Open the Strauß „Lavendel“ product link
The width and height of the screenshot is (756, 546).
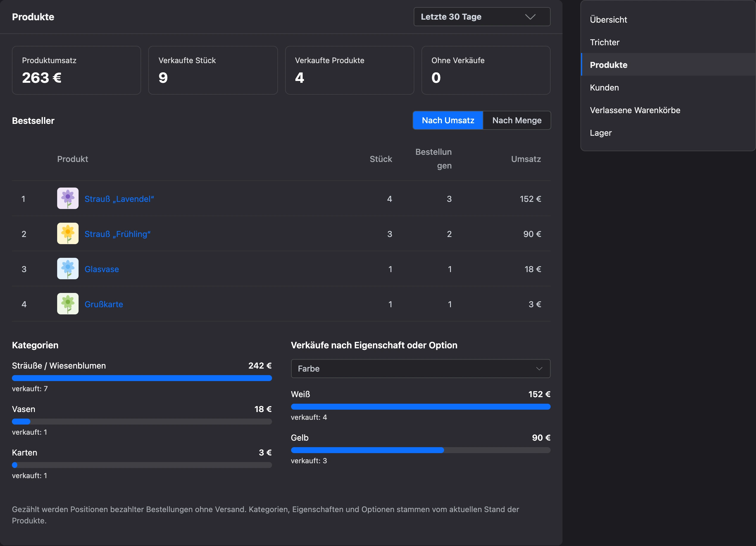click(119, 199)
